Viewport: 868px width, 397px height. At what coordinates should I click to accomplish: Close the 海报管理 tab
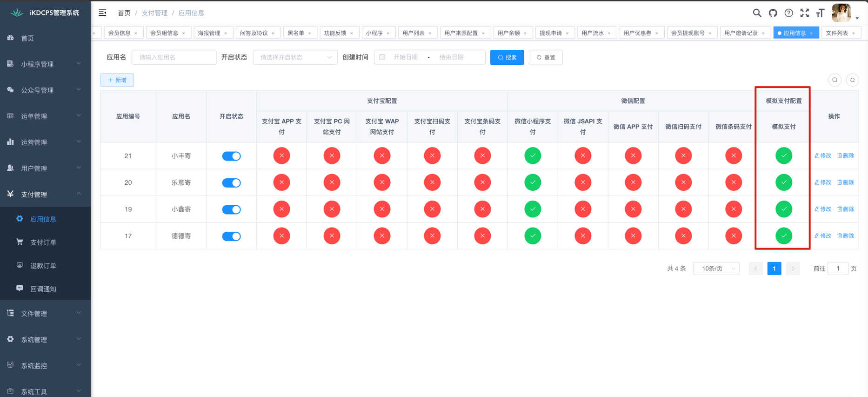point(226,33)
